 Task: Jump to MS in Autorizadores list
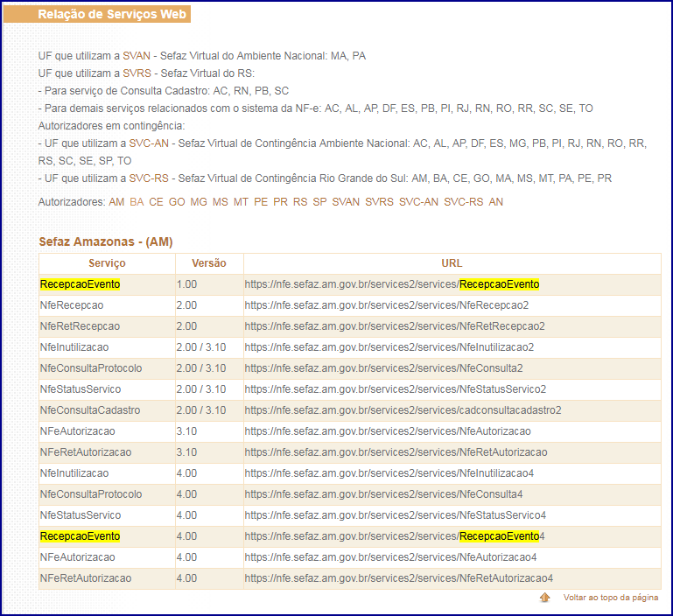coord(221,202)
